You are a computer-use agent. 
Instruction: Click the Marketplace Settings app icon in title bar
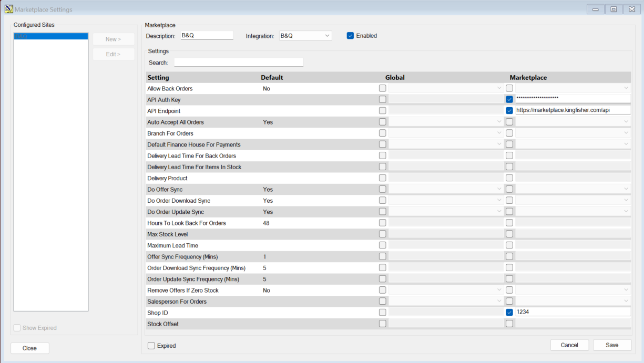coord(8,9)
